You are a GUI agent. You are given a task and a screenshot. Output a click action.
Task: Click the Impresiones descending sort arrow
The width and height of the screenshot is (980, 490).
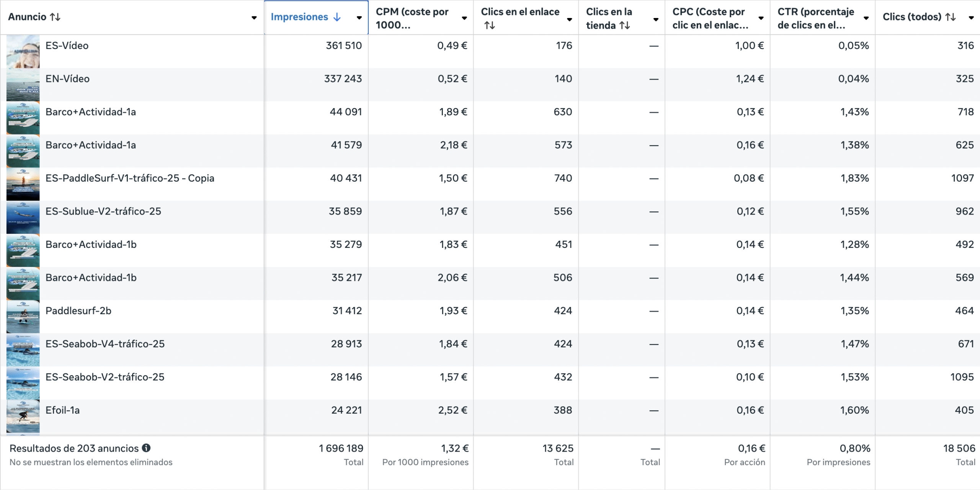[337, 17]
